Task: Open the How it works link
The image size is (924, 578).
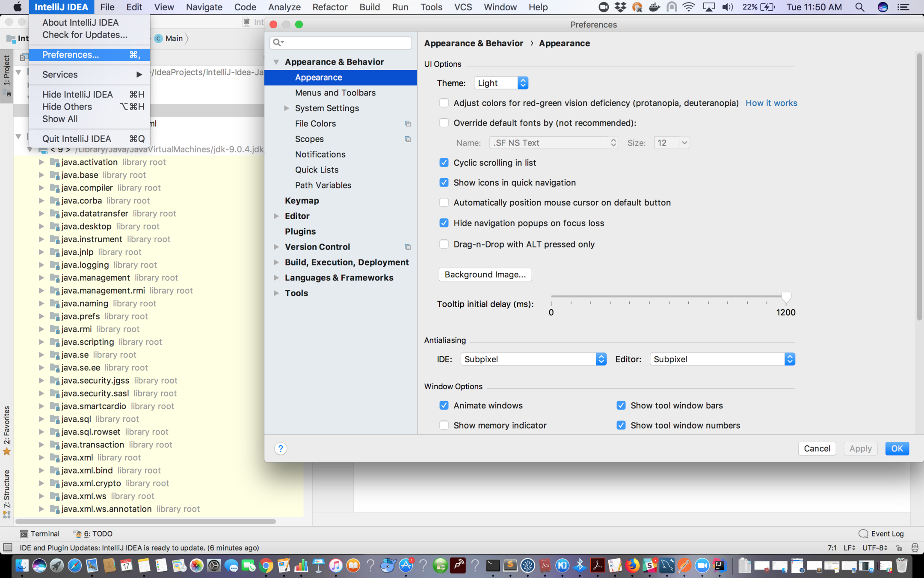Action: tap(771, 103)
